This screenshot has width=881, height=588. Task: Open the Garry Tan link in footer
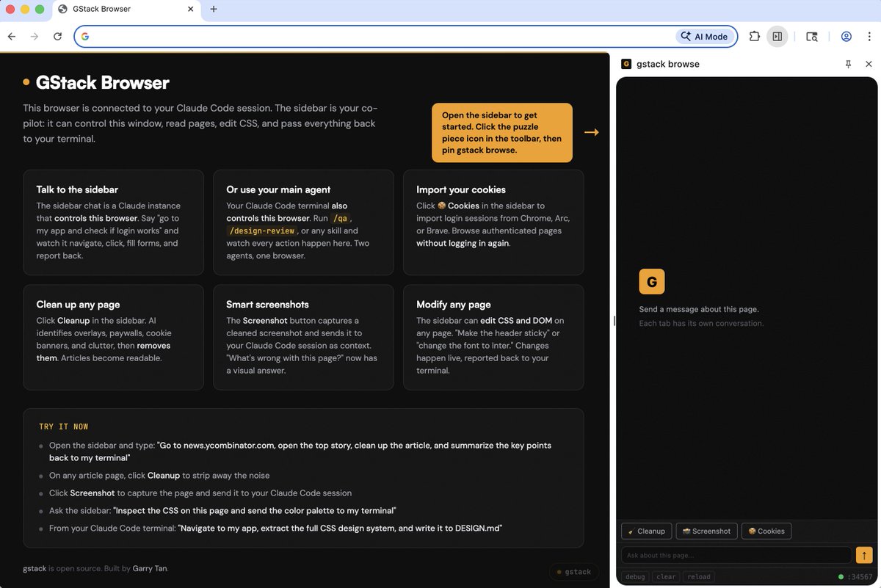pos(151,569)
